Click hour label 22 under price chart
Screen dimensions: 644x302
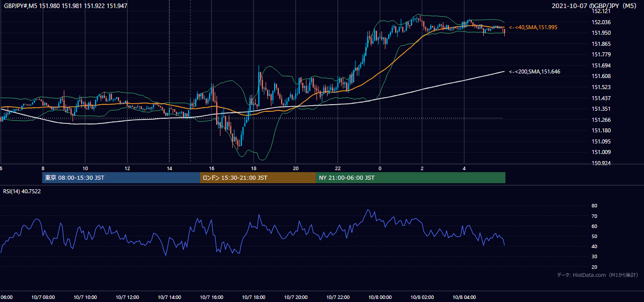(x=338, y=168)
